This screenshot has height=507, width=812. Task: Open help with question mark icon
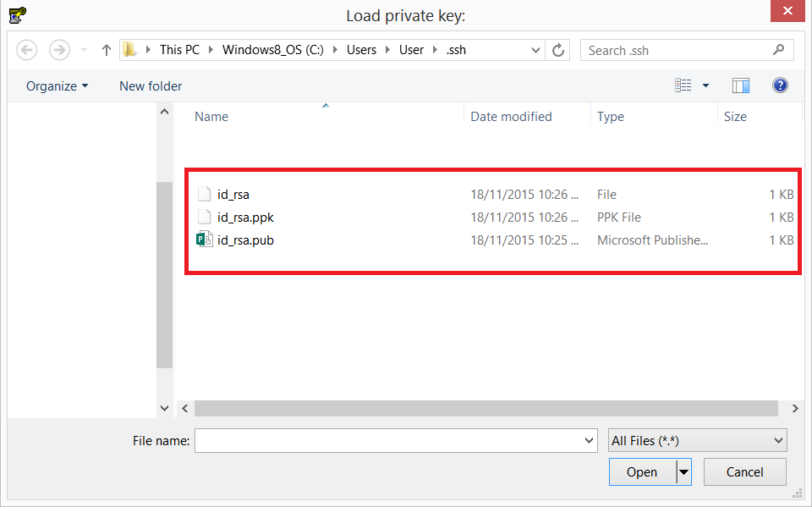pos(780,85)
